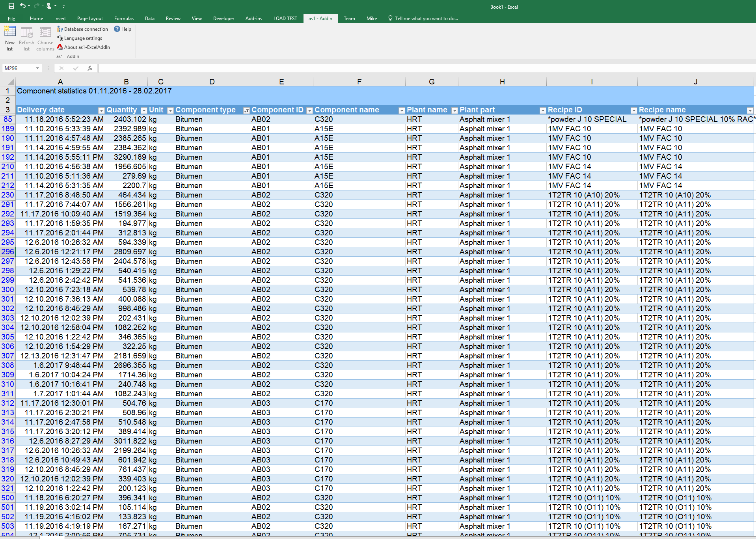Select column H header

point(502,82)
